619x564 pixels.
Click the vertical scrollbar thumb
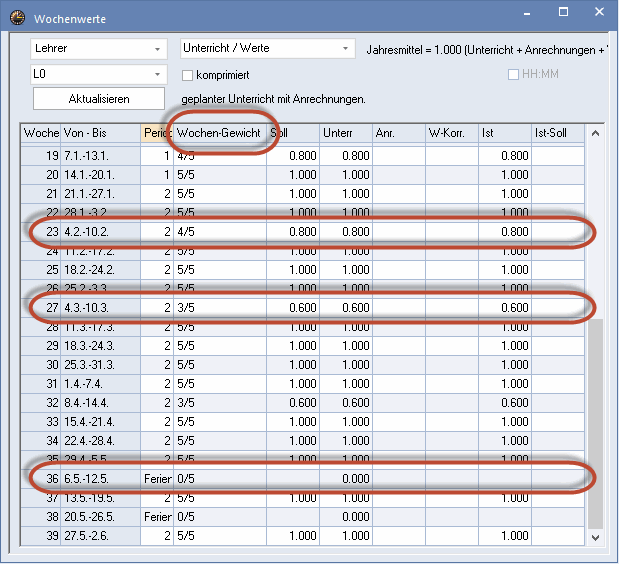click(x=595, y=424)
